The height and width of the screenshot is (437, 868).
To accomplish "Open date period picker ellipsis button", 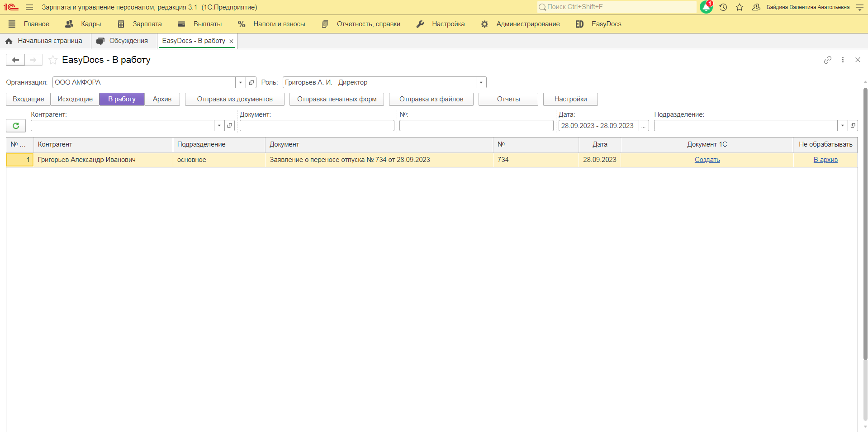I will tap(644, 126).
